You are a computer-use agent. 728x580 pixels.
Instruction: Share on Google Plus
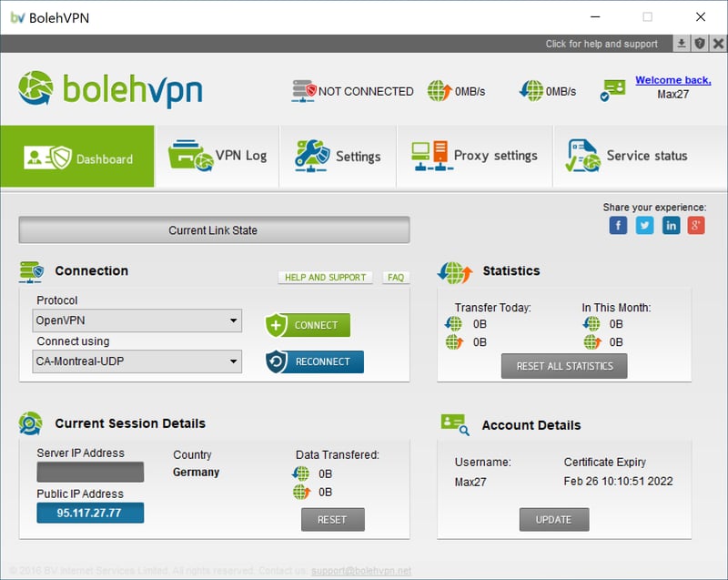click(x=696, y=226)
